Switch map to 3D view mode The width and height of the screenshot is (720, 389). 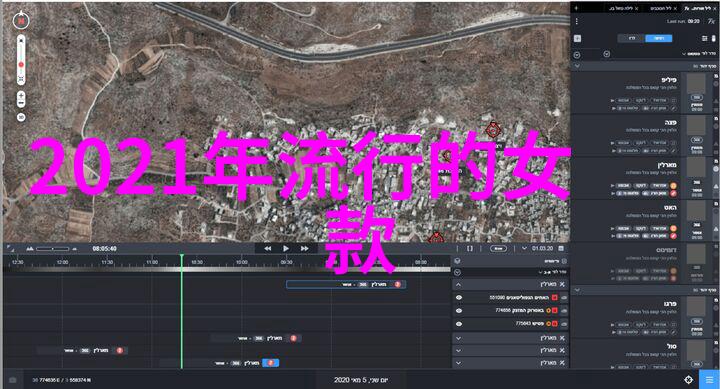click(21, 117)
